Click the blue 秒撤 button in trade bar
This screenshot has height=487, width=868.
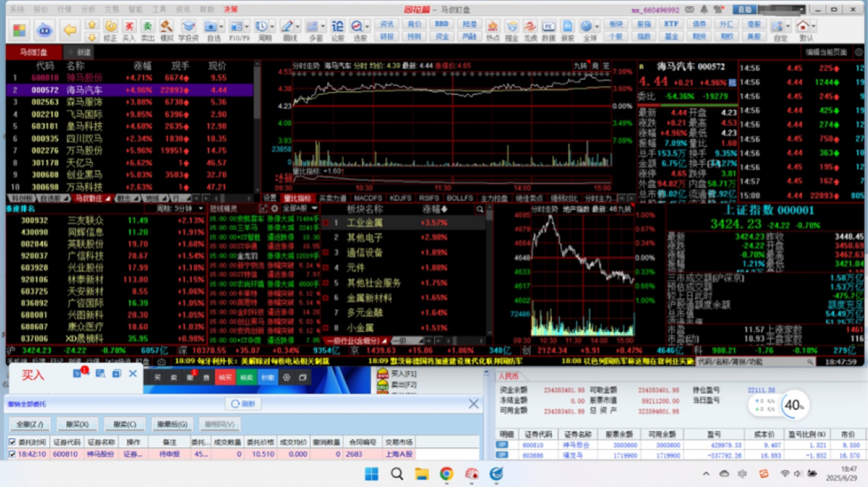[x=267, y=377]
